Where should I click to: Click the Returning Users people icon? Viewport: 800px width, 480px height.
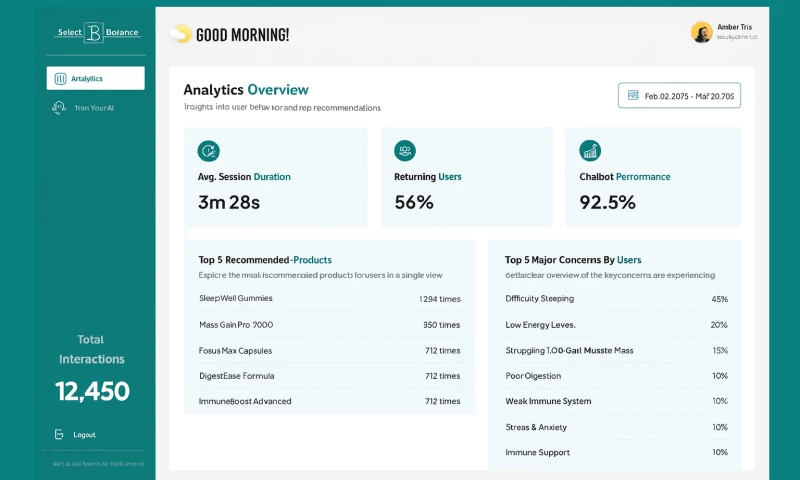click(405, 150)
